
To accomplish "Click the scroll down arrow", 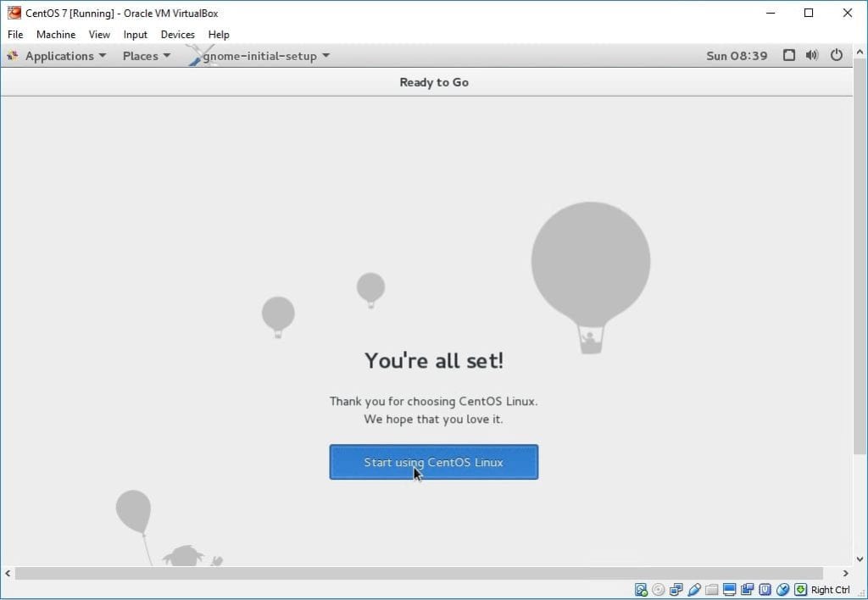I will (860, 559).
